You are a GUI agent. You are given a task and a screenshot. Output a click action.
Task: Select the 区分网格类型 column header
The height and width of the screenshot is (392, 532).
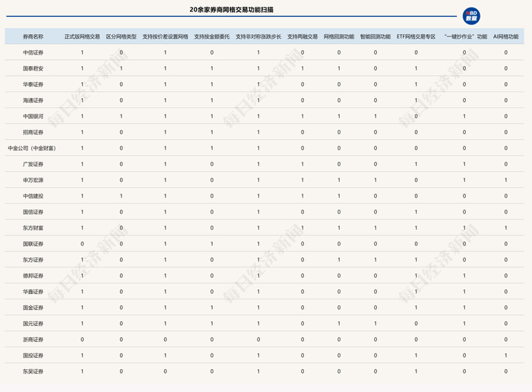tap(121, 36)
